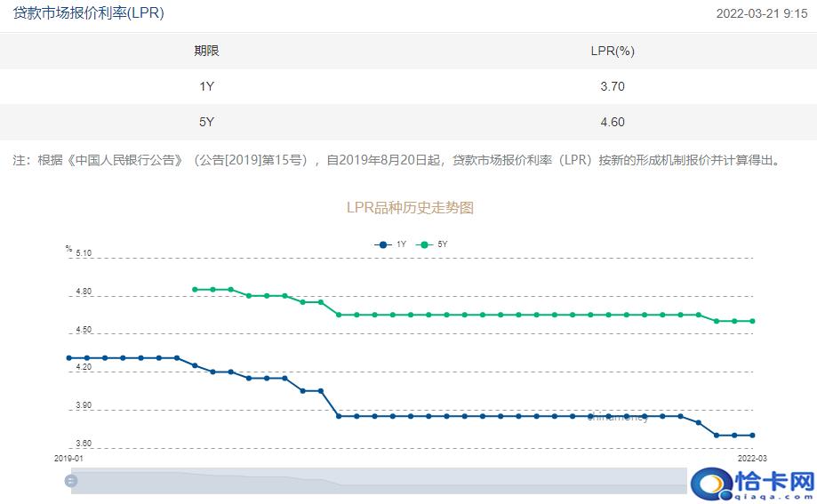Select the last green 5Y data point
The image size is (817, 504).
(x=752, y=321)
